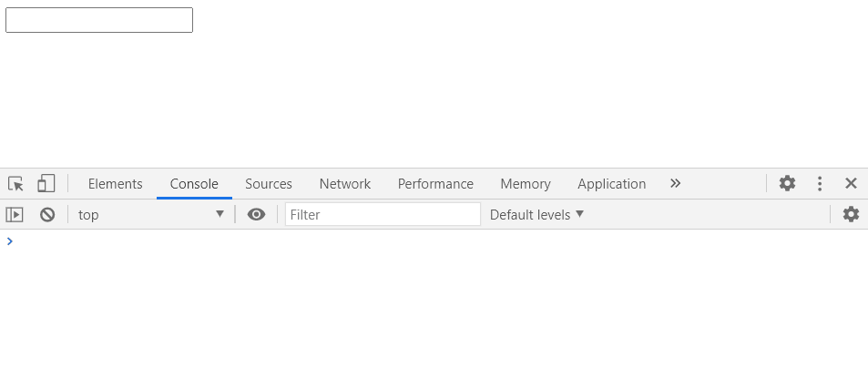Open the Default levels dropdown
This screenshot has height=389, width=868.
[x=536, y=215]
